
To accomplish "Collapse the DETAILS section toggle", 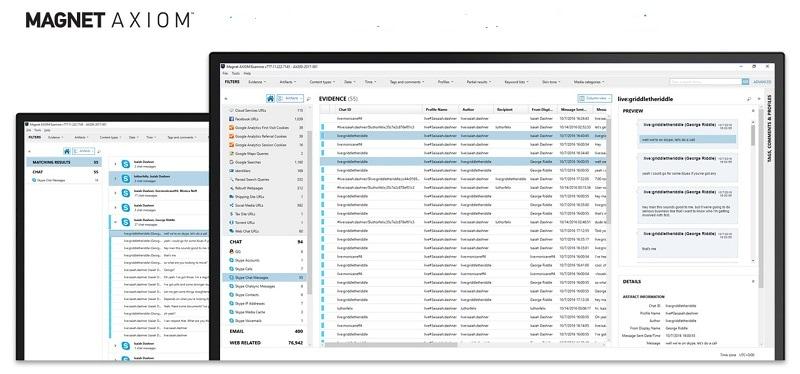I will click(x=753, y=281).
